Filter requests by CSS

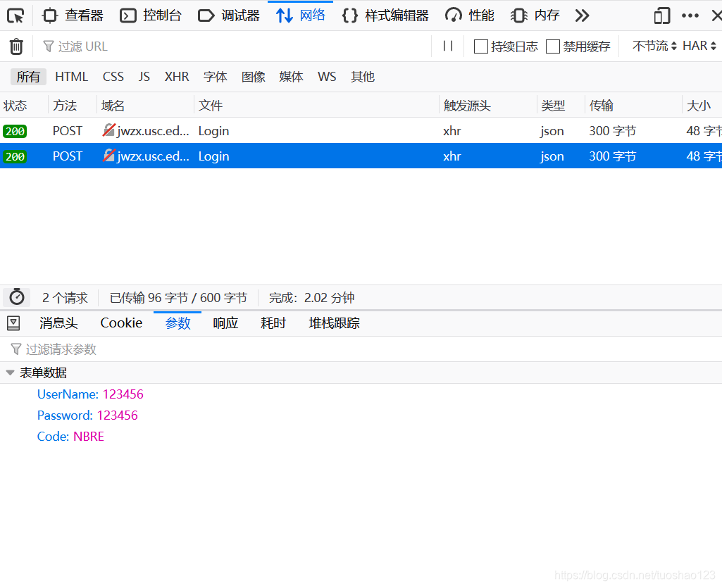[113, 77]
